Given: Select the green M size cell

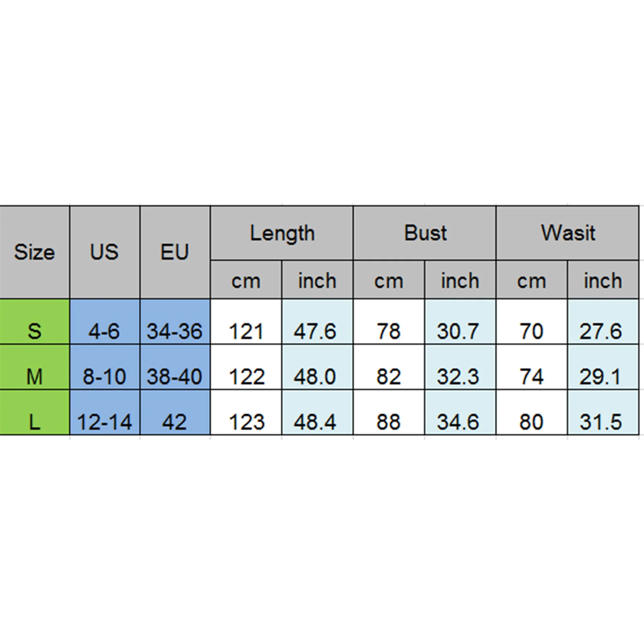Looking at the screenshot, I should 35,367.
